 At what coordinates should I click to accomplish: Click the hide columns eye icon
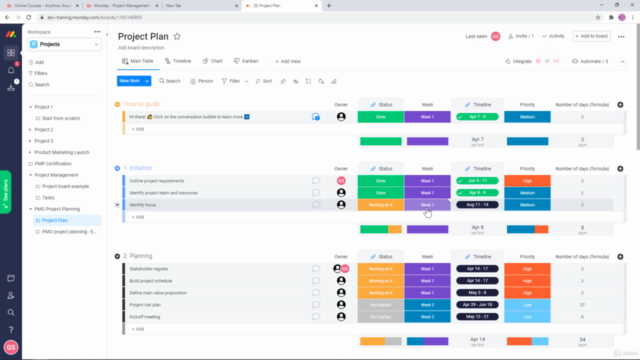[x=296, y=81]
